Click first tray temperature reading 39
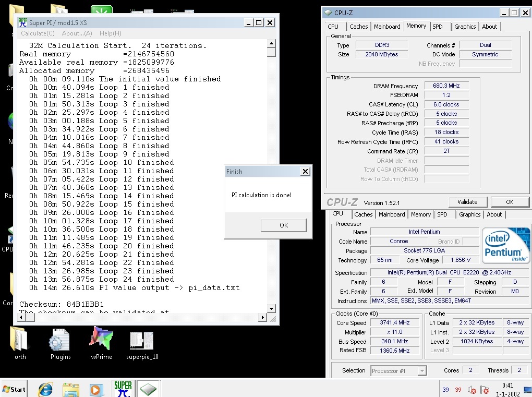The height and width of the screenshot is (397, 532). pyautogui.click(x=445, y=390)
